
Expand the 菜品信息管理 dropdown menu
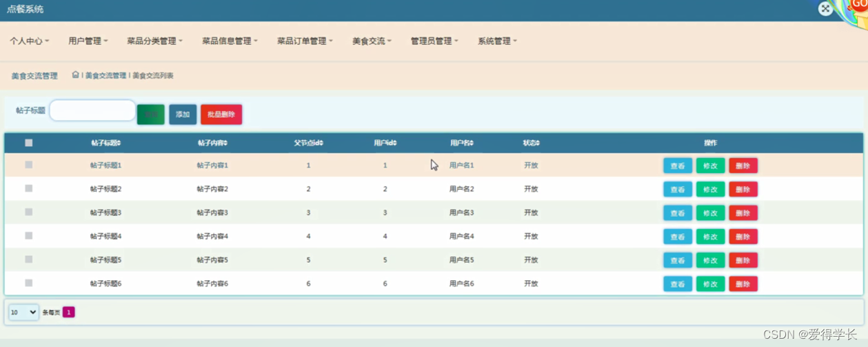coord(230,41)
